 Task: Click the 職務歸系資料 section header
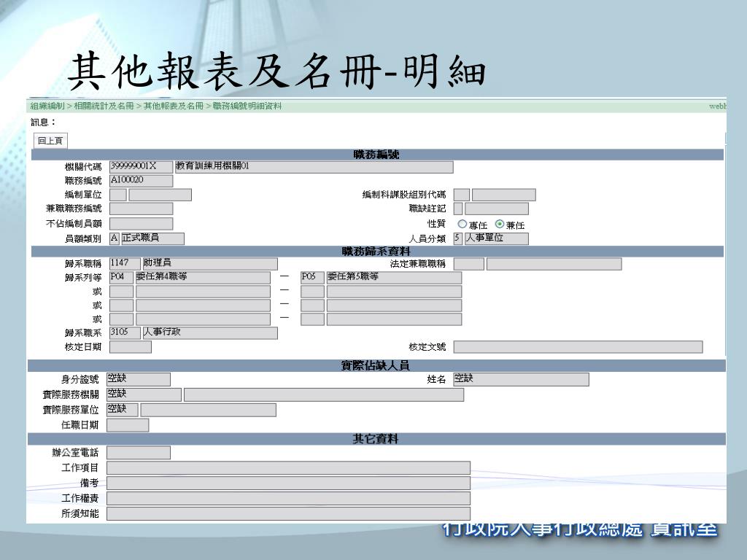pos(377,252)
